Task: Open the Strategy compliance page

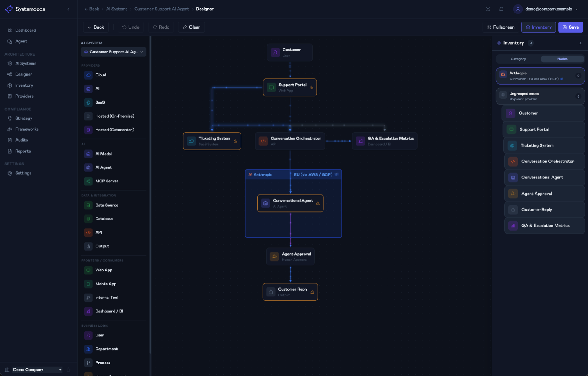Action: (x=23, y=118)
